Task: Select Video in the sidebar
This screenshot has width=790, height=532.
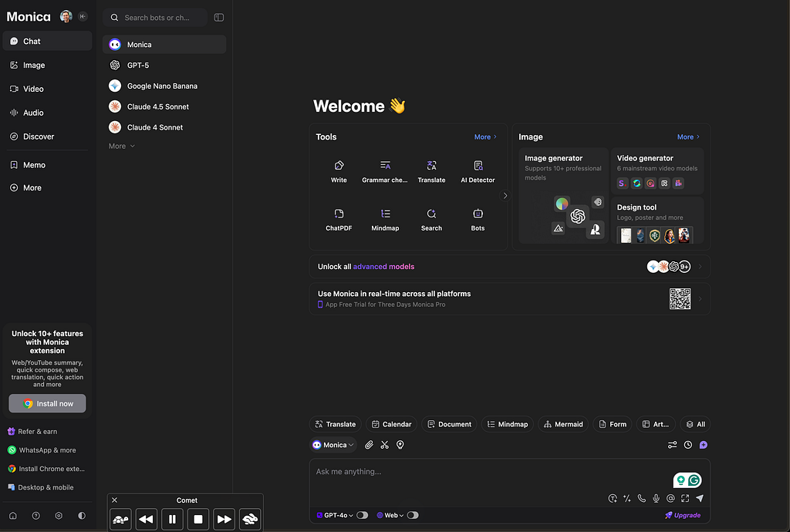Action: pos(47,89)
